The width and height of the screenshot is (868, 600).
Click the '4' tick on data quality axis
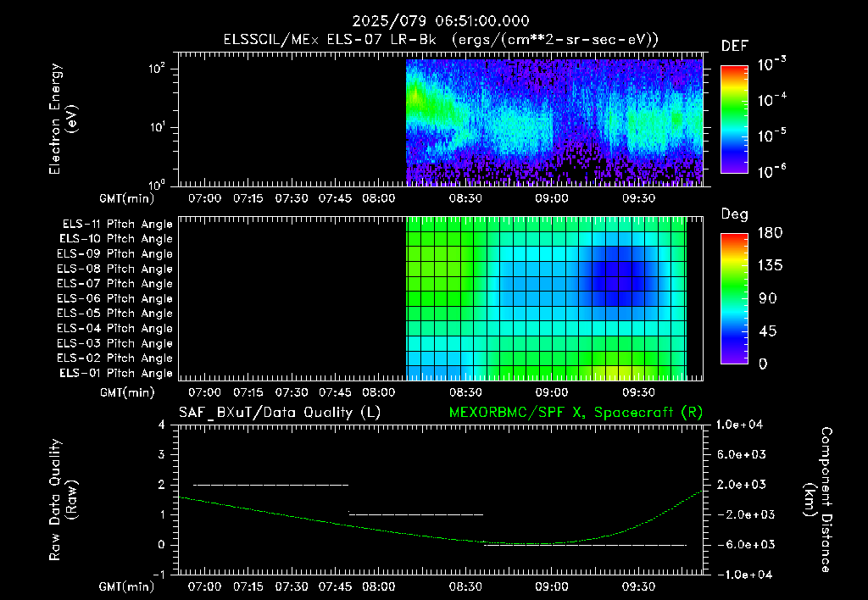point(162,425)
